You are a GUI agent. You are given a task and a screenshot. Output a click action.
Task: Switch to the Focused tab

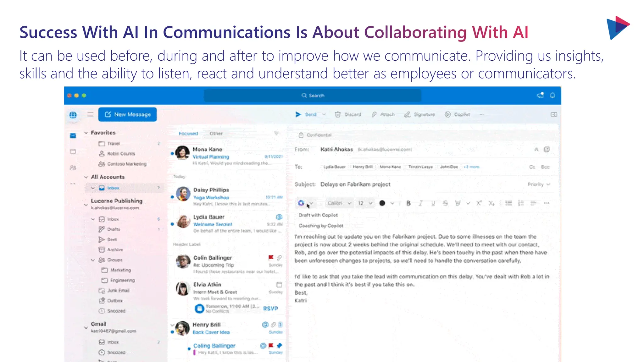188,134
